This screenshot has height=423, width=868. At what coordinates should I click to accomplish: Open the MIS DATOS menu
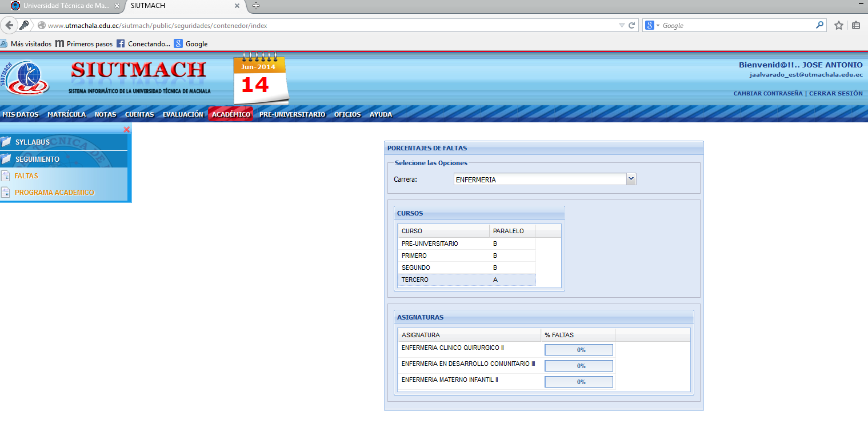point(21,114)
